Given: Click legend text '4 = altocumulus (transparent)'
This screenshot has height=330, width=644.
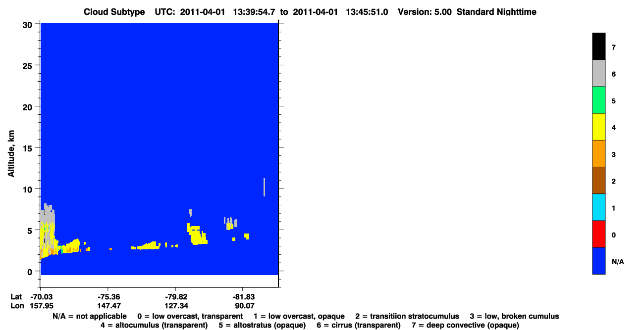Looking at the screenshot, I should tap(154, 325).
